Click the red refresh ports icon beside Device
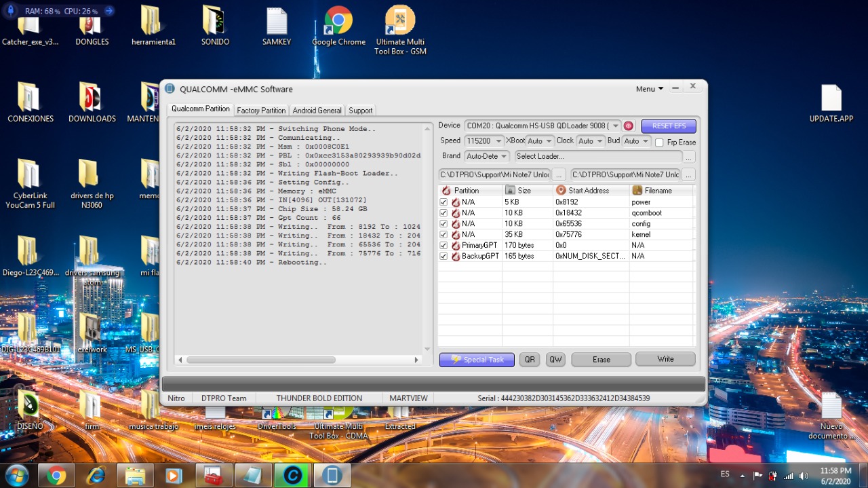The width and height of the screenshot is (868, 488). click(x=629, y=126)
